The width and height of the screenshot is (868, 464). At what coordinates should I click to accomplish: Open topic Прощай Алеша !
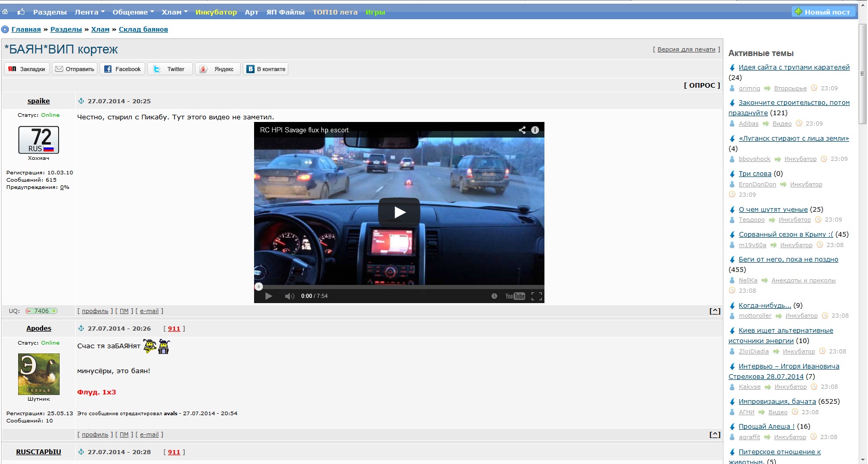(x=766, y=427)
